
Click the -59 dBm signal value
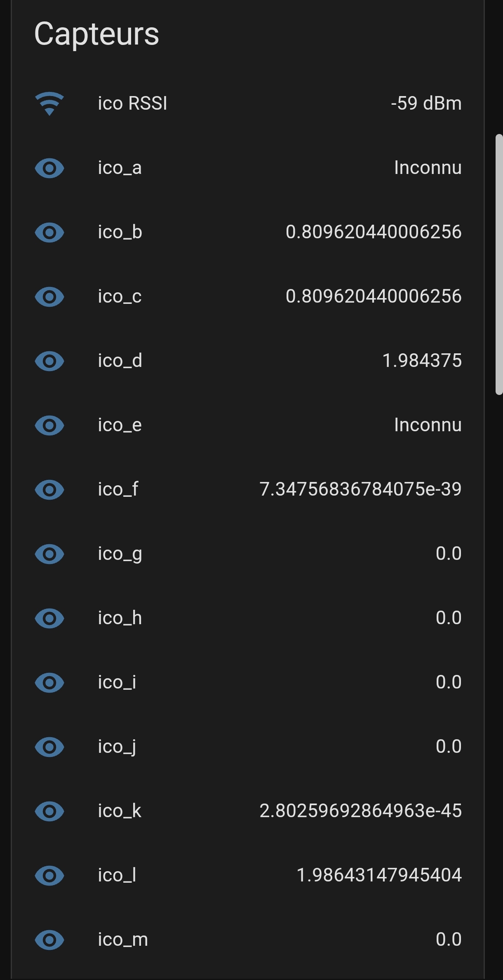tap(426, 103)
